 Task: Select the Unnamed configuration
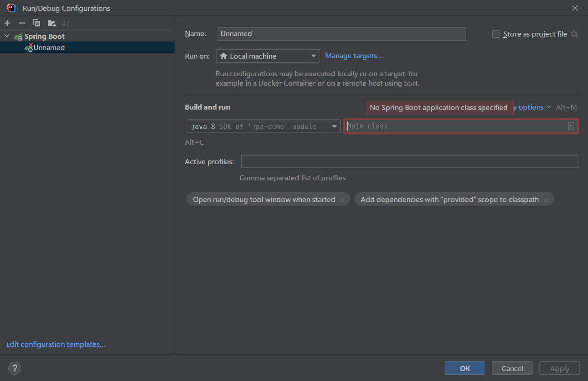[87, 47]
